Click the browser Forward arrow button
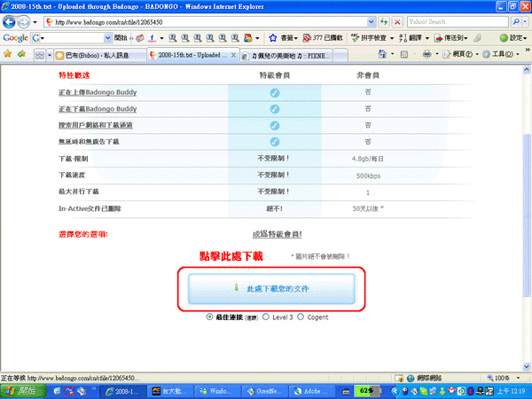Image resolution: width=532 pixels, height=399 pixels. pos(23,22)
